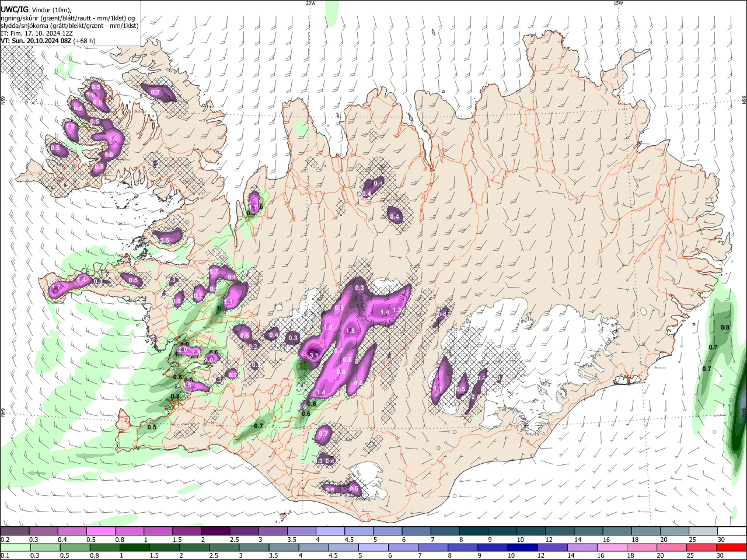Screen dimensions: 747x560
Task: Select the 'rigning/skúrir' legend description line
Action: (x=68, y=18)
